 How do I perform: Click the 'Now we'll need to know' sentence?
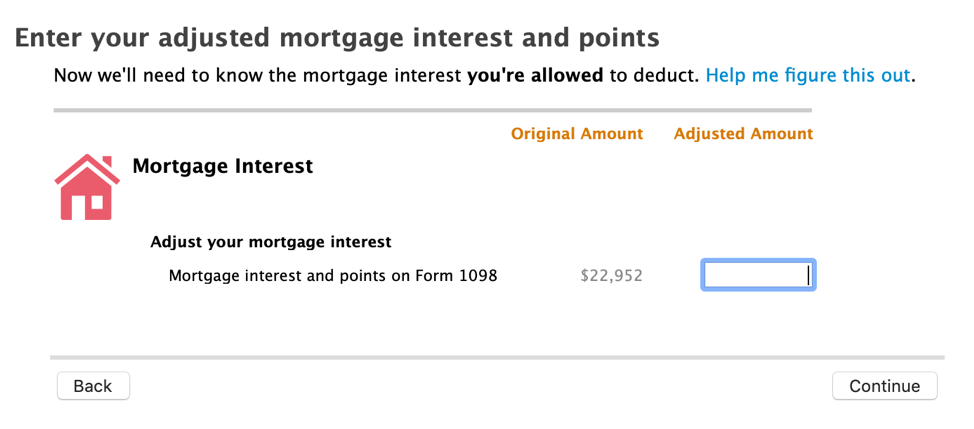pyautogui.click(x=379, y=76)
